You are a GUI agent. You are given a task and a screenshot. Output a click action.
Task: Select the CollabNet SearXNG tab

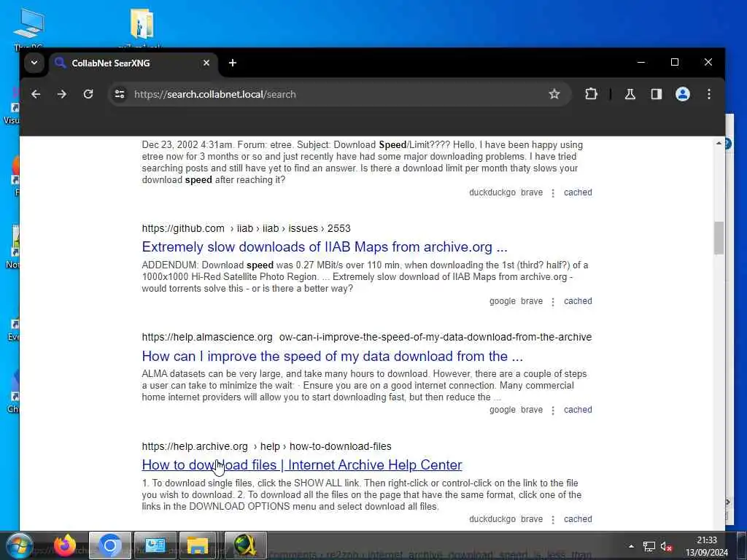[x=133, y=63]
